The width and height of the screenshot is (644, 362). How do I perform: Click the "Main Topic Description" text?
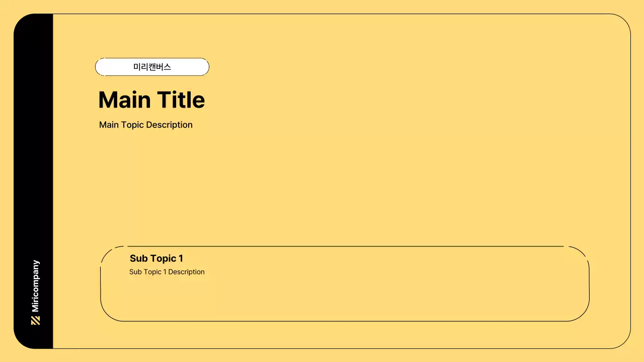145,125
